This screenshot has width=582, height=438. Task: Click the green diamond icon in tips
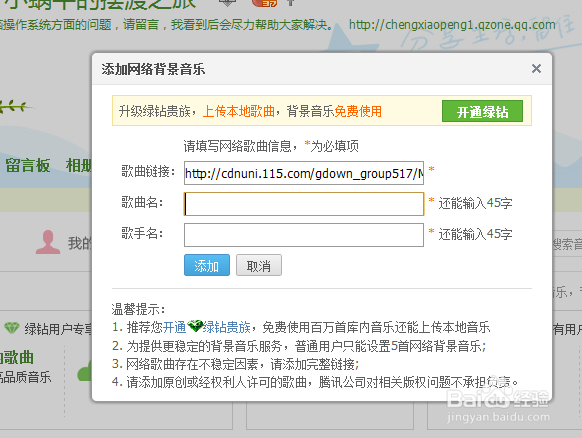(x=195, y=326)
